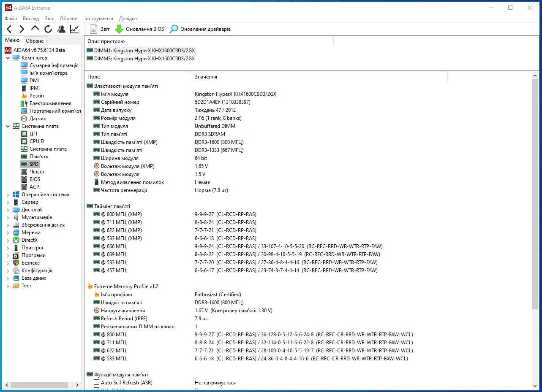Open the Довідка menu

(x=128, y=19)
